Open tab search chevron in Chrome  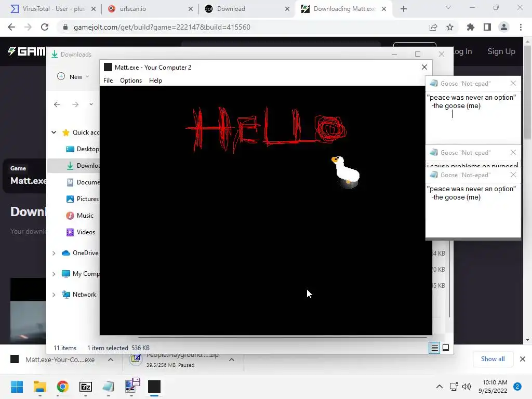(448, 7)
